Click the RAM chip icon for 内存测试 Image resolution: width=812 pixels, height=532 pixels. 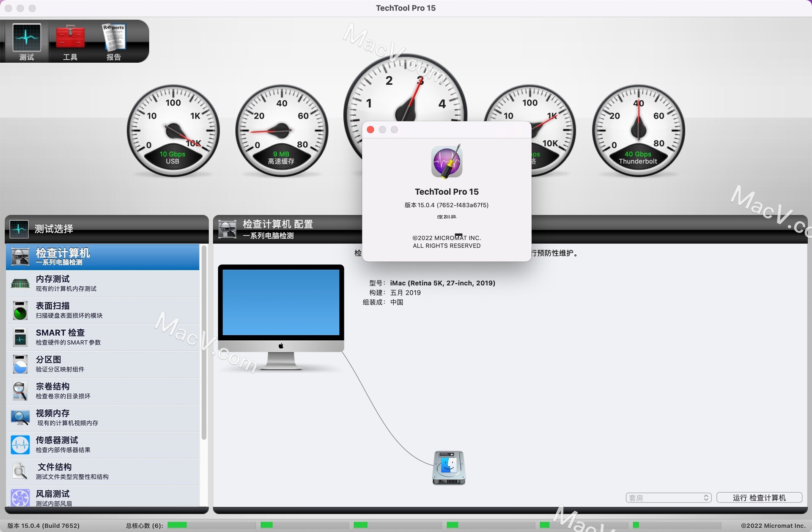click(x=20, y=284)
